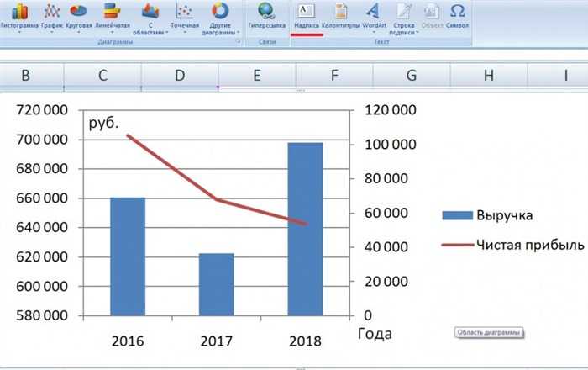Select column G header
The height and width of the screenshot is (370, 588).
(412, 77)
